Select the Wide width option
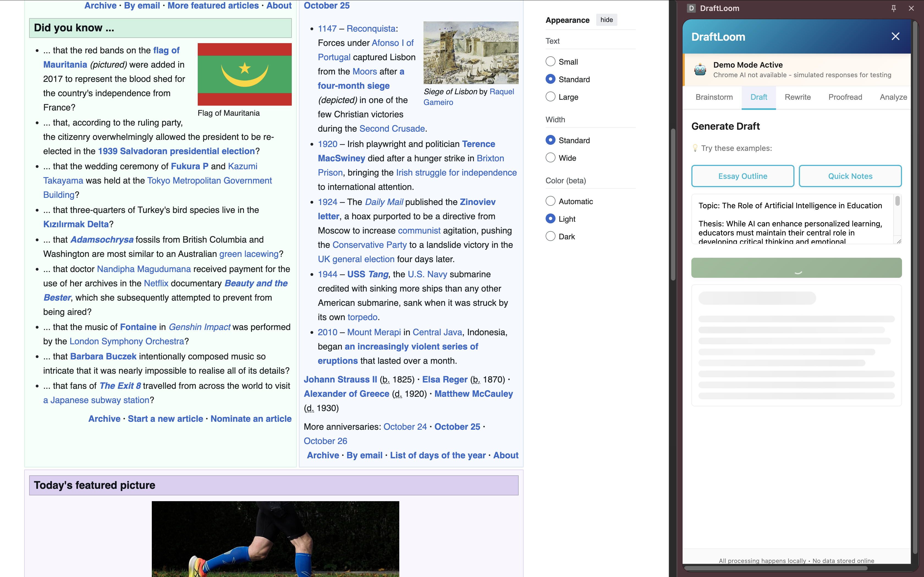This screenshot has width=924, height=577. 550,158
